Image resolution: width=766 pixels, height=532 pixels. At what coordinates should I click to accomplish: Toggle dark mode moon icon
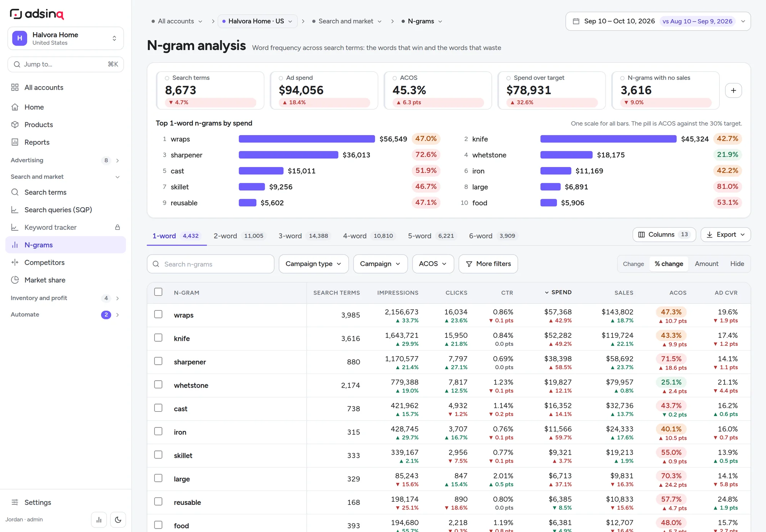(x=118, y=520)
